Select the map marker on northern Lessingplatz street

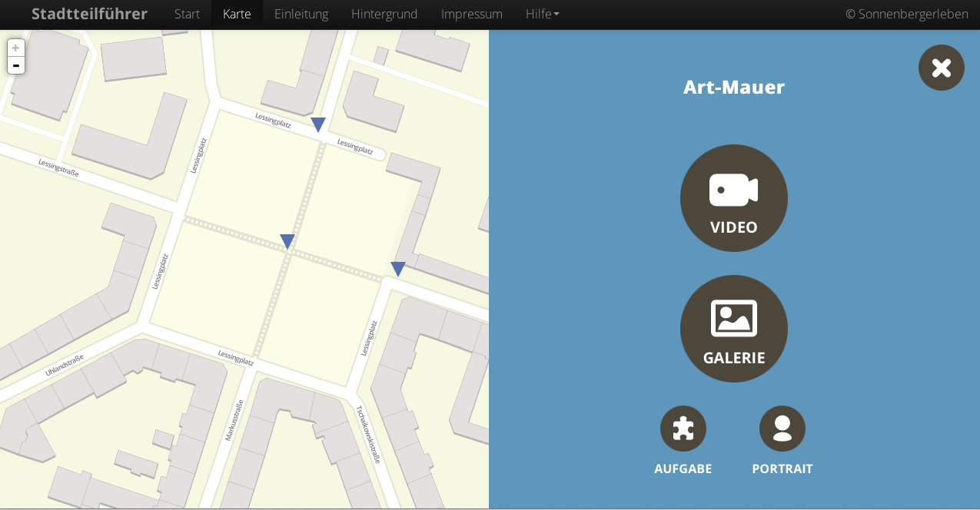click(x=318, y=124)
